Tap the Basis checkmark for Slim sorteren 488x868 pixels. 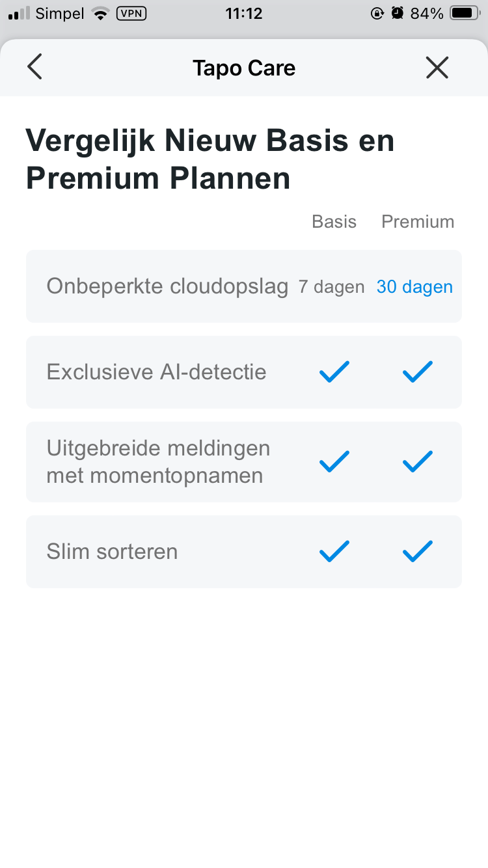[334, 552]
